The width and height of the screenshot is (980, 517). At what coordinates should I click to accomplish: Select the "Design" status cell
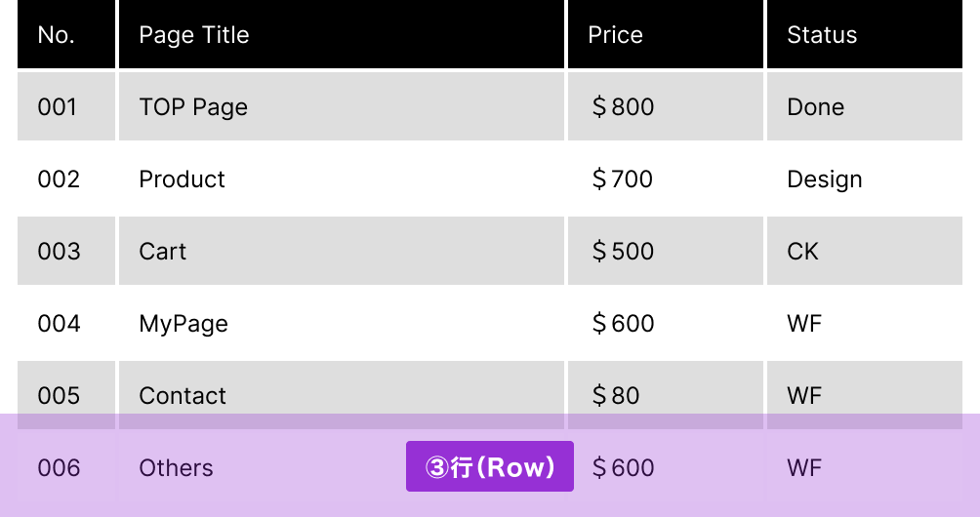click(x=825, y=179)
